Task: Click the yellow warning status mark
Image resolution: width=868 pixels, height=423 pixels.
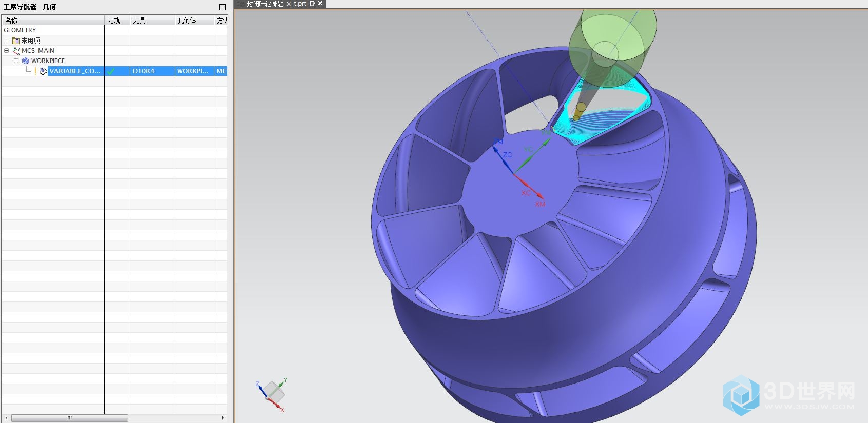Action: point(35,71)
